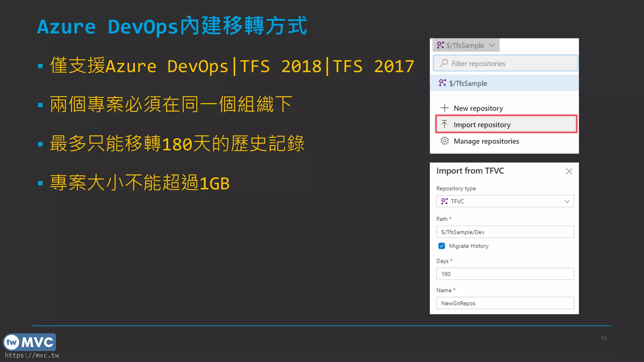
Task: Click the bullet 最多只能移轉180天的歷史記錄
Action: click(177, 144)
